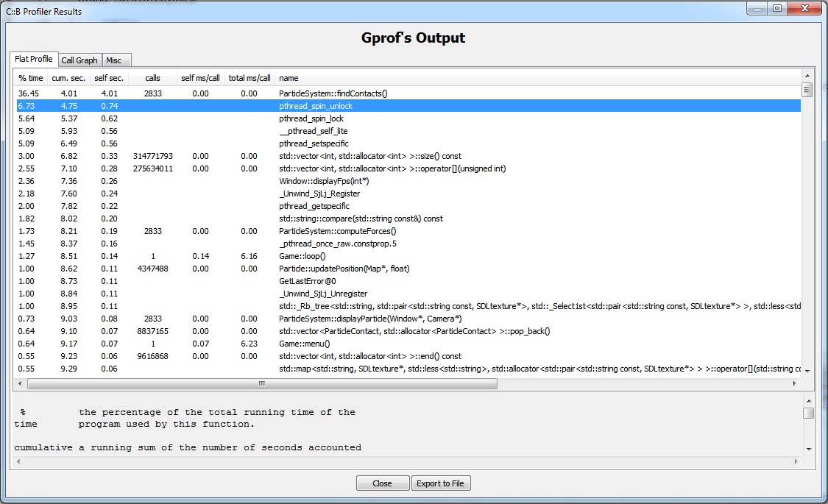The height and width of the screenshot is (504, 828).
Task: Sort by the cum. sec. column header
Action: pyautogui.click(x=68, y=78)
